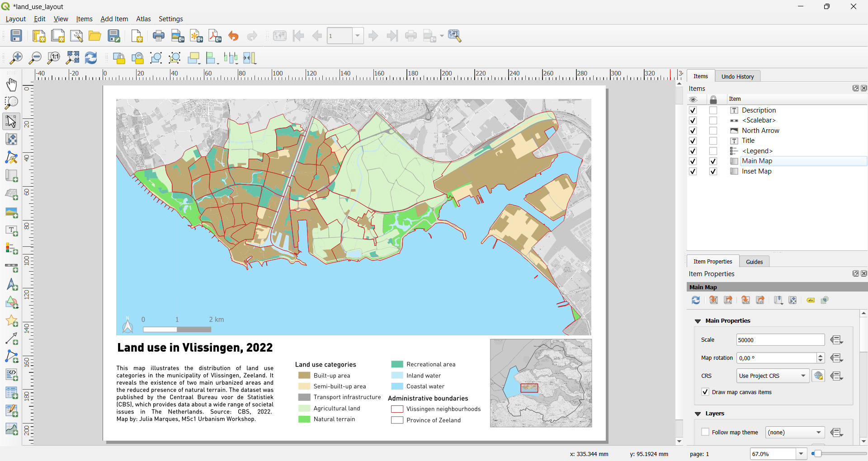Switch to the Undo History tab
This screenshot has width=868, height=461.
737,76
